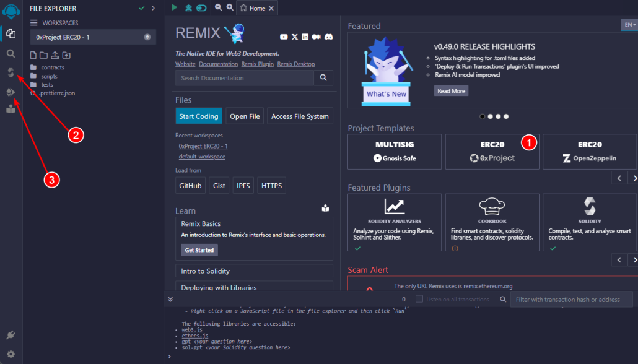Click the settings gear in the sidebar
638x364 pixels.
click(x=11, y=354)
